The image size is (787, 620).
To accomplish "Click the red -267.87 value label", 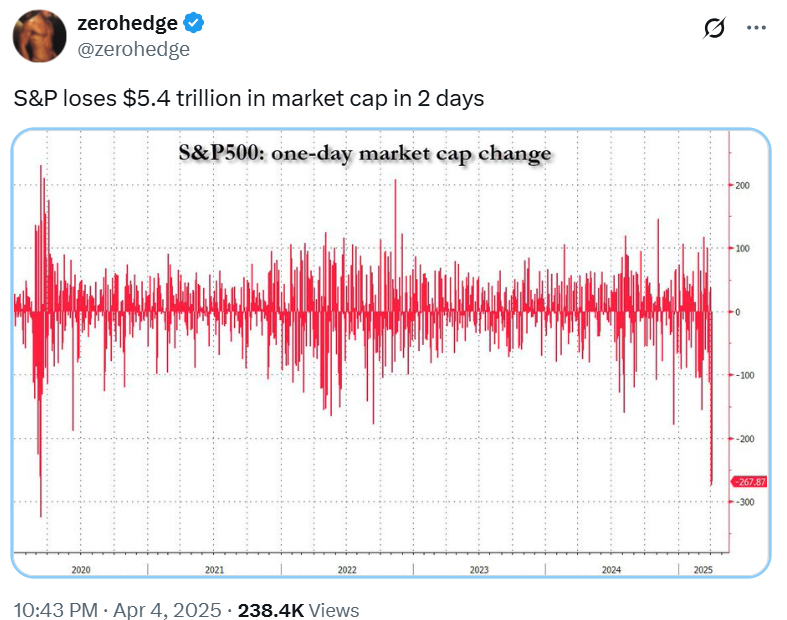I will [750, 481].
